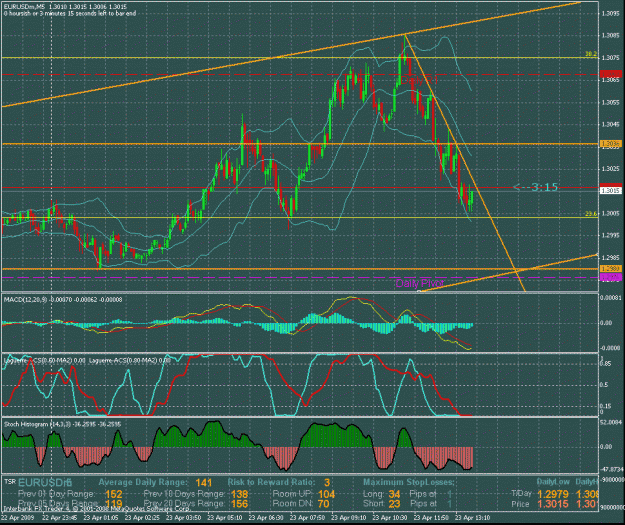
Task: Click the 1.2995 price axis label
Action: pos(611,235)
